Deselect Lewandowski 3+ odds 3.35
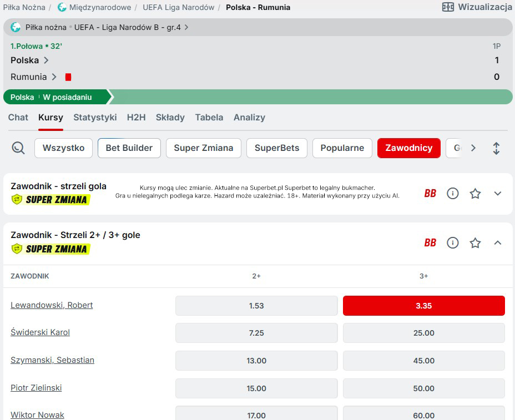The image size is (515, 420). [x=423, y=306]
